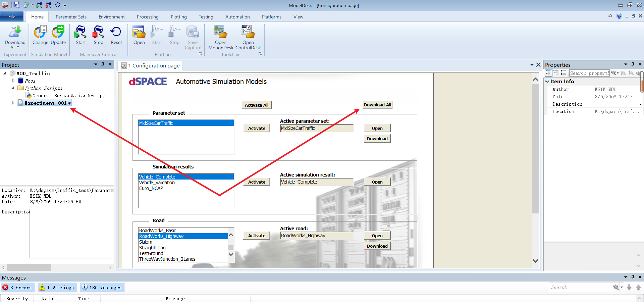Click the ModelDesk application icon in title bar

tap(5, 5)
